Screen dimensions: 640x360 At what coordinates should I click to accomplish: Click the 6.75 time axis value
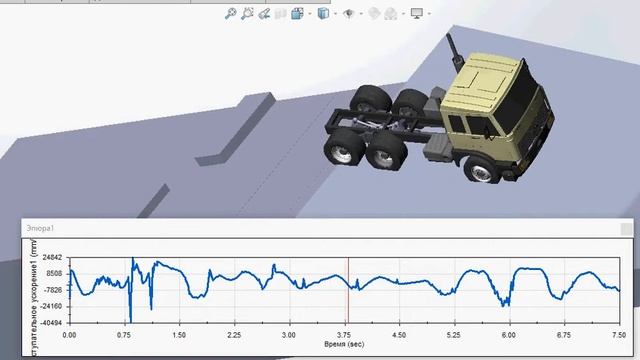pyautogui.click(x=564, y=335)
